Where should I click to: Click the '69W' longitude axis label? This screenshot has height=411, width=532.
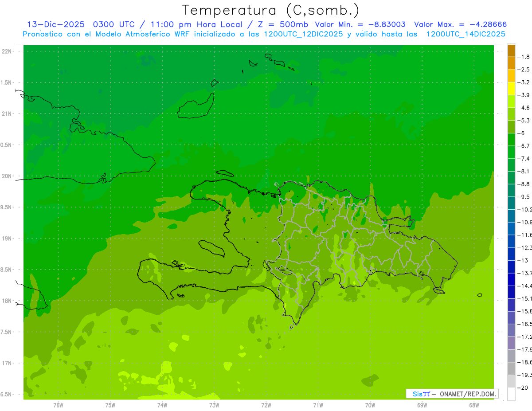tap(422, 405)
